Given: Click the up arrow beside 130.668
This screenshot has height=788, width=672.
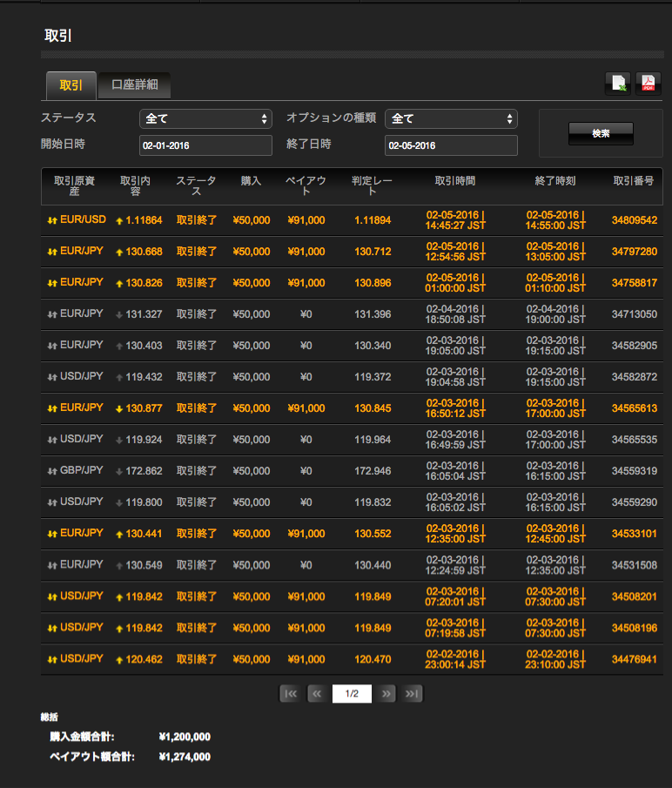Looking at the screenshot, I should 119,253.
